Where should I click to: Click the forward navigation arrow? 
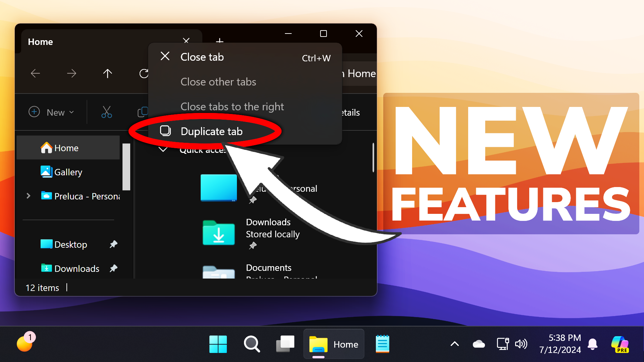point(71,73)
